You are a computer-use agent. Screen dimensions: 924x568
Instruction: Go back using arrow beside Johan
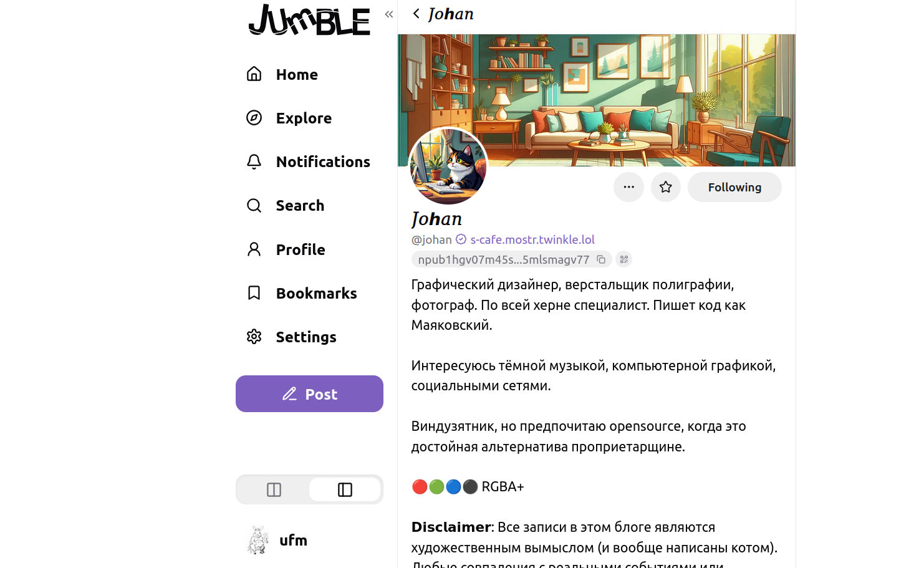[416, 14]
